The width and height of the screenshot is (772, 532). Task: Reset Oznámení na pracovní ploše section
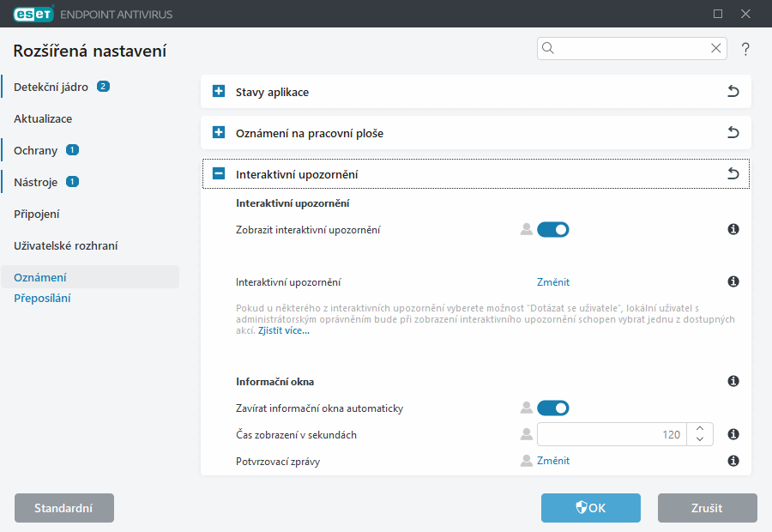[733, 132]
